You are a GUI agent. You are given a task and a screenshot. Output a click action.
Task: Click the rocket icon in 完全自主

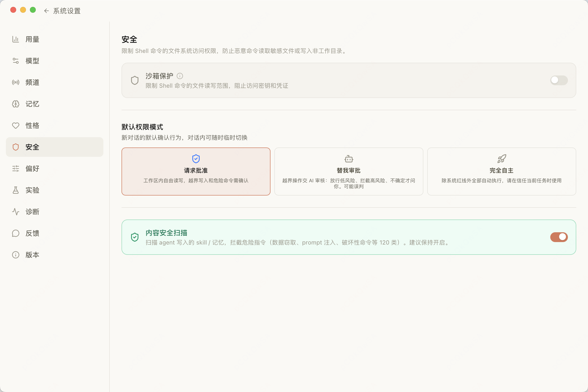502,159
